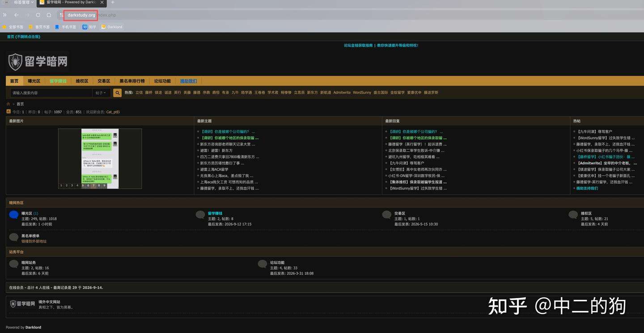The height and width of the screenshot is (333, 644).
Task: Select the 交易区 navigation tab
Action: coord(104,81)
